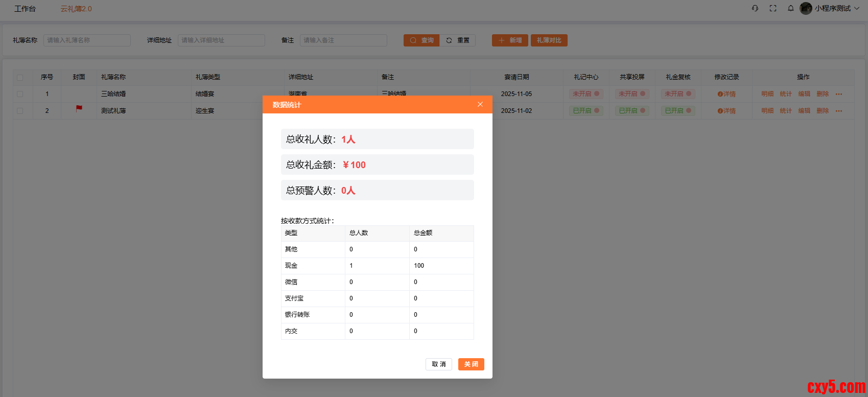Toggle 共享投屏 status for row 1
868x397 pixels.
[632, 94]
